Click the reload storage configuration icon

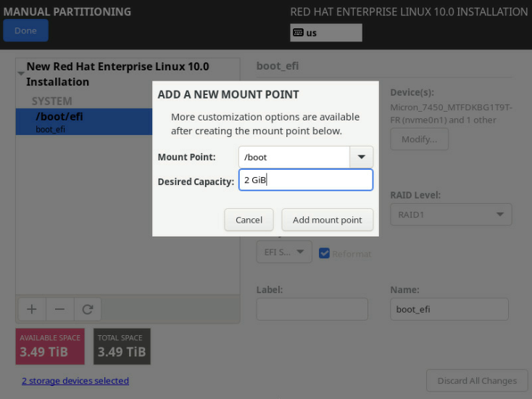[x=88, y=309]
